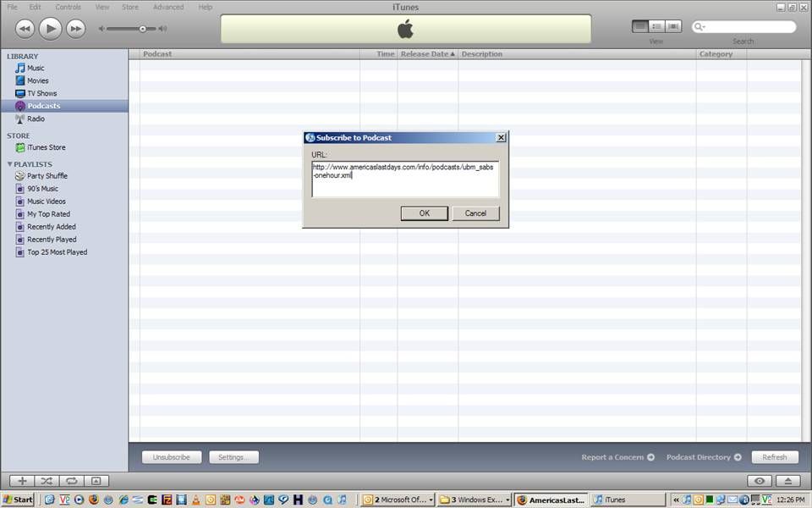Launch VLC cone icon in Quick Launch
Viewport: 812px width, 508px height.
click(x=195, y=500)
